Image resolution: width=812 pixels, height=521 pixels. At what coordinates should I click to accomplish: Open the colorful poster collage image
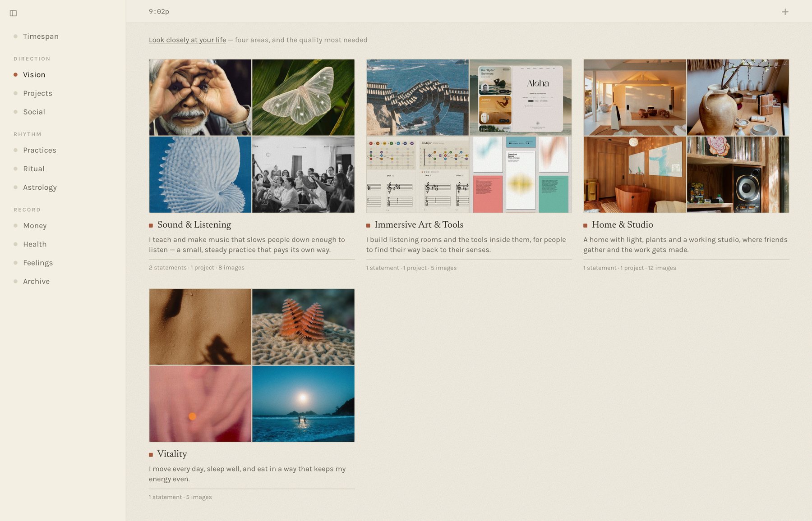pyautogui.click(x=521, y=174)
